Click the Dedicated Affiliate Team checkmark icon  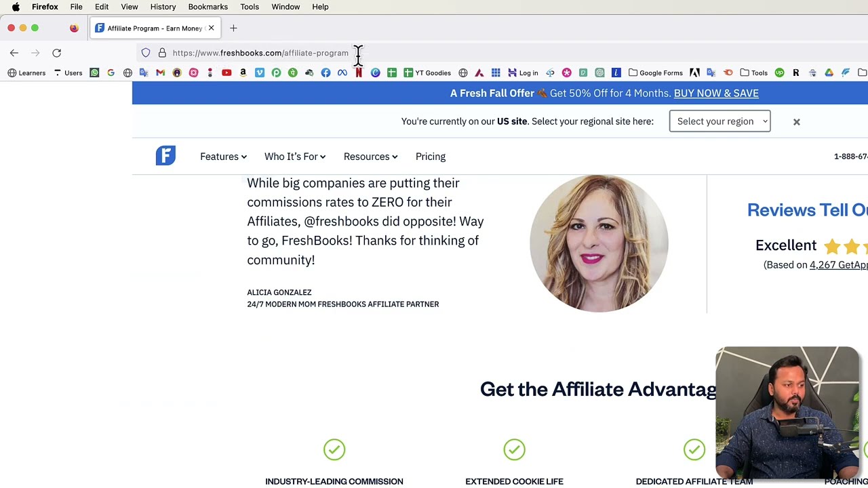(x=694, y=449)
